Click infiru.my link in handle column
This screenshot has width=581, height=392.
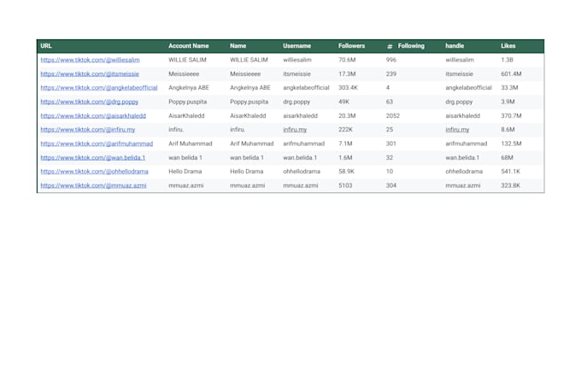click(x=457, y=130)
